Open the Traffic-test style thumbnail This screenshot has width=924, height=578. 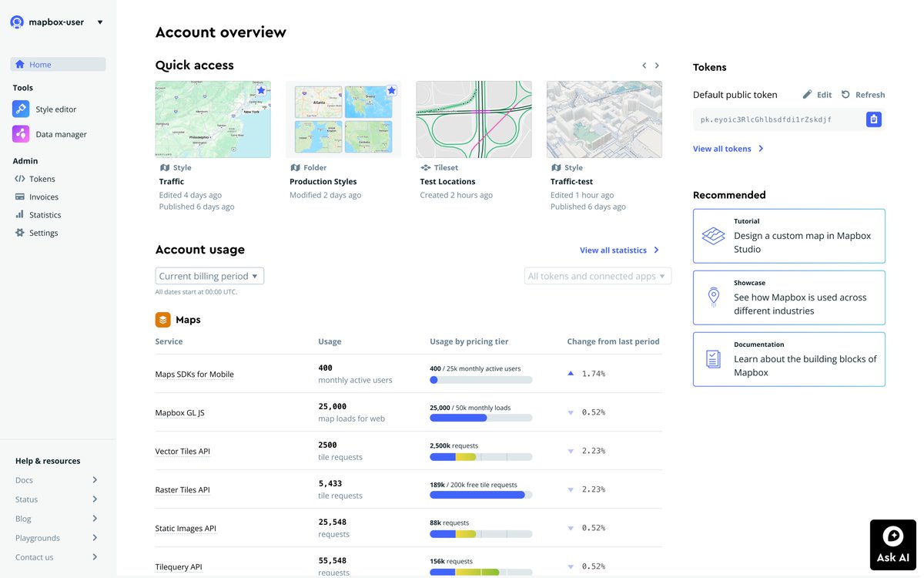pyautogui.click(x=604, y=119)
